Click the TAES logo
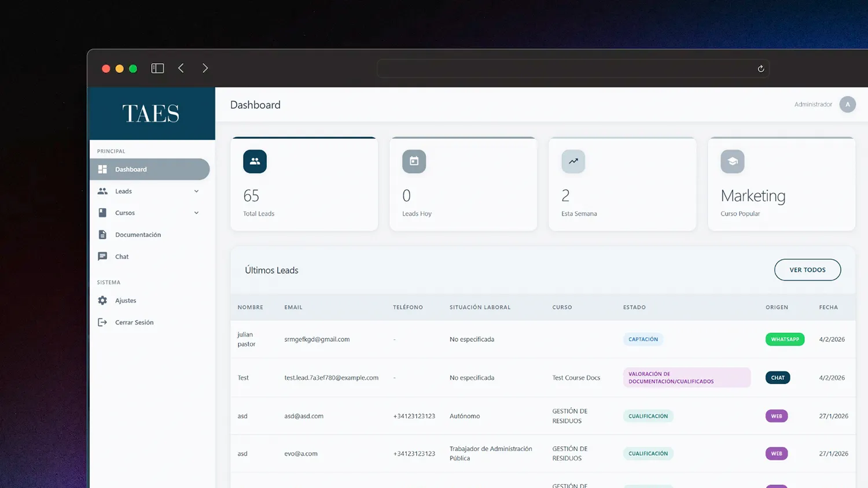Viewport: 868px width, 488px height. (x=151, y=113)
